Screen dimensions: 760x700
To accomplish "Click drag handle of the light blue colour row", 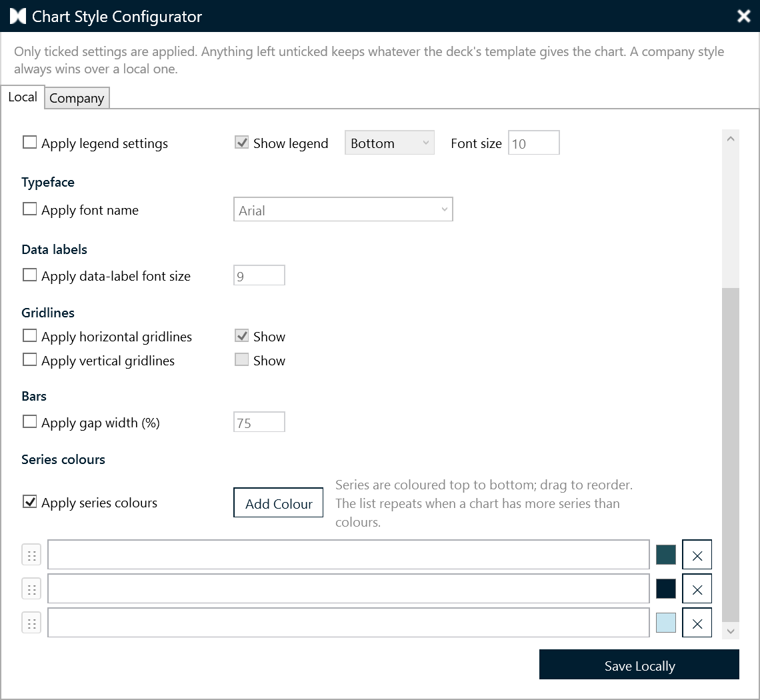I will point(31,623).
